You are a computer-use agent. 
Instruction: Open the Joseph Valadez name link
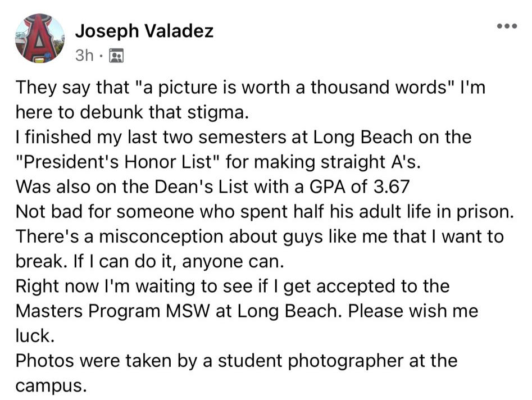tap(144, 31)
